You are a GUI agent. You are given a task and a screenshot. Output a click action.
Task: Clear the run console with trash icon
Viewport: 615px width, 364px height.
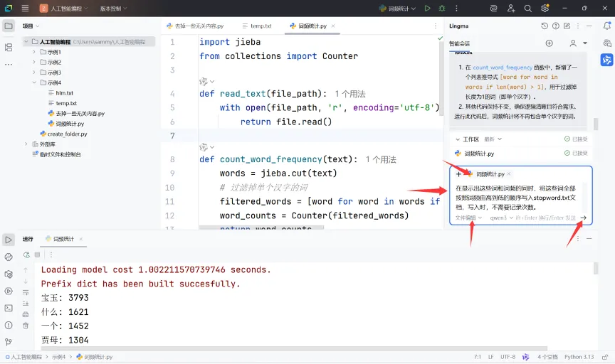point(26,326)
